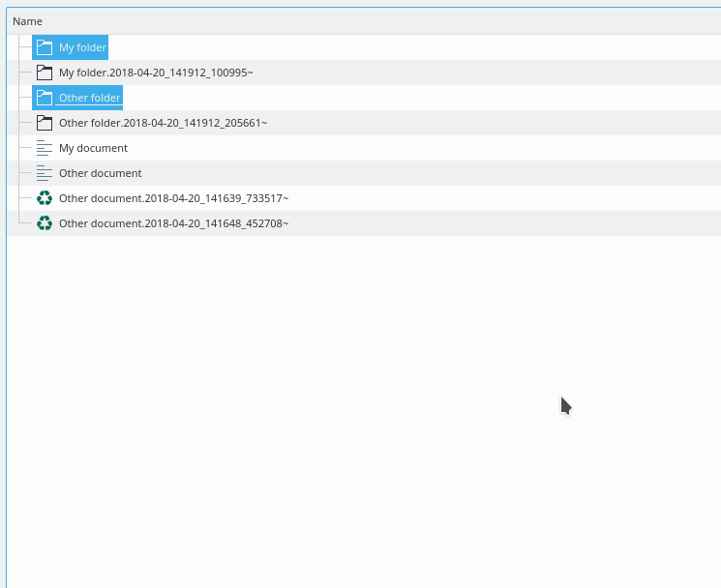The image size is (721, 588).
Task: Select 'My folder.2018-04-20_141912_100995~' entry
Action: click(x=156, y=73)
